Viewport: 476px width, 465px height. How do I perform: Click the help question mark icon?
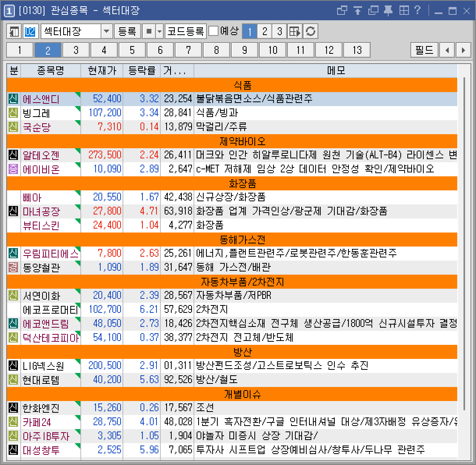click(417, 10)
